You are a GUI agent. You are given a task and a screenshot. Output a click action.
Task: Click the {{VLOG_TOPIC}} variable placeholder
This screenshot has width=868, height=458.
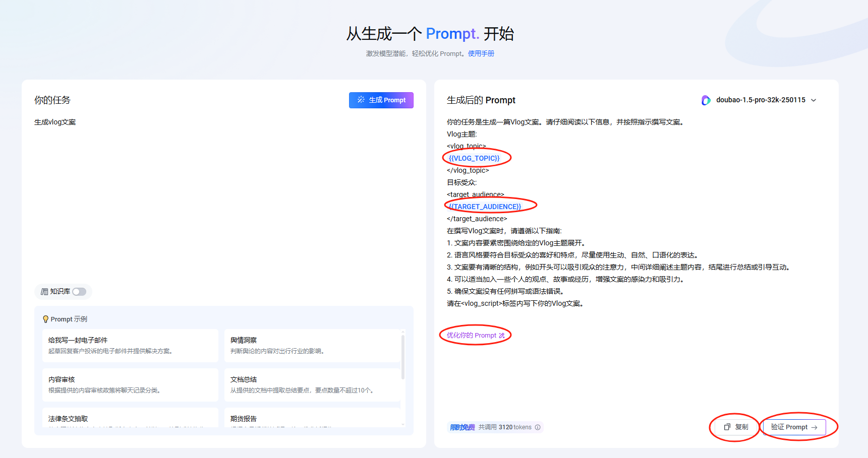point(474,158)
